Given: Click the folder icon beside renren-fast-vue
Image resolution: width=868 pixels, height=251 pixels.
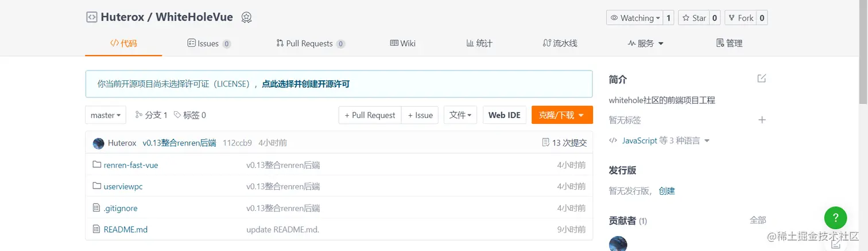Looking at the screenshot, I should pyautogui.click(x=96, y=164).
